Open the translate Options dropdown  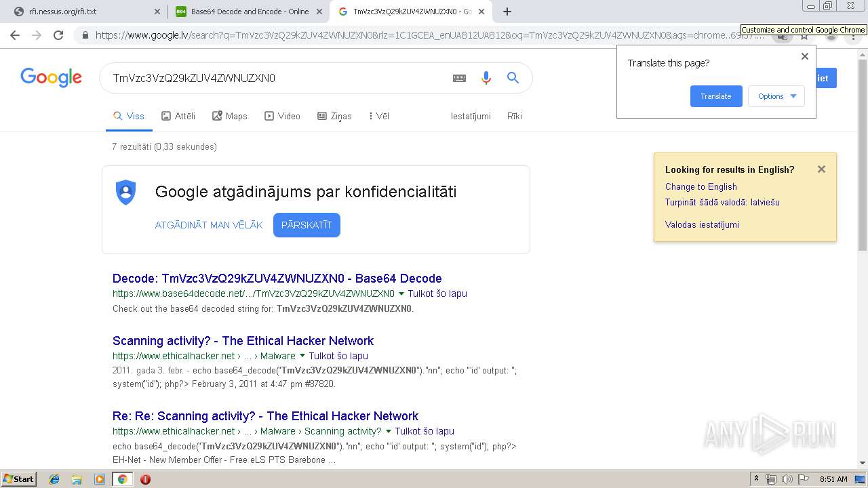(776, 96)
